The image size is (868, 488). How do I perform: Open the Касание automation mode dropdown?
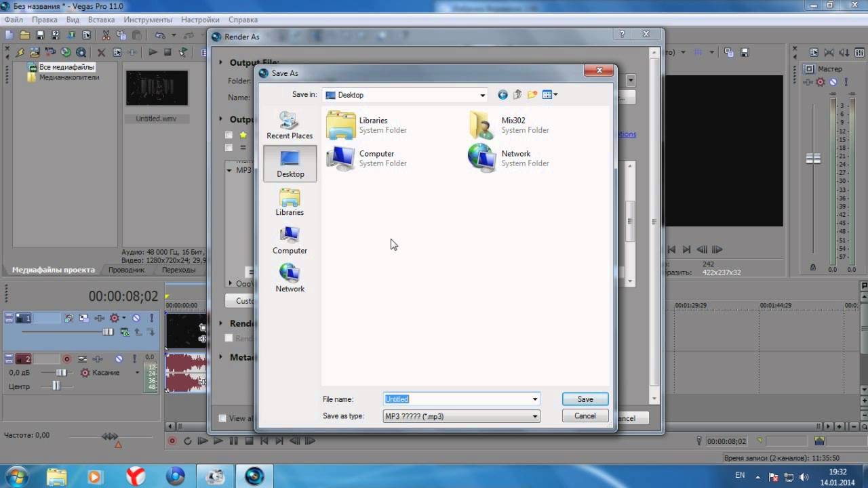[x=137, y=373]
